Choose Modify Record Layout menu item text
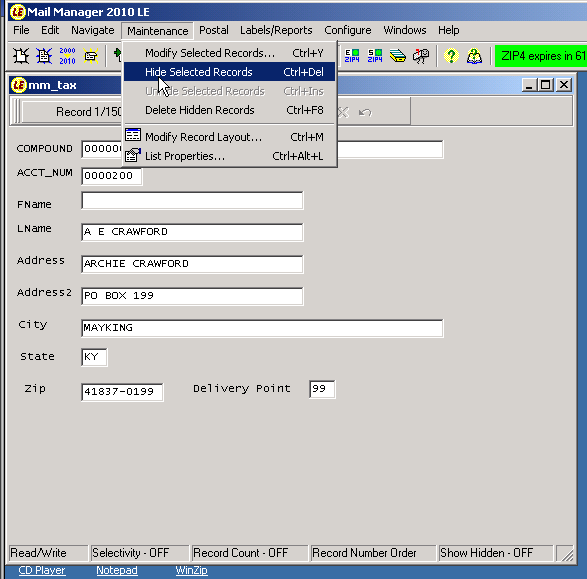The width and height of the screenshot is (587, 579). 203,137
